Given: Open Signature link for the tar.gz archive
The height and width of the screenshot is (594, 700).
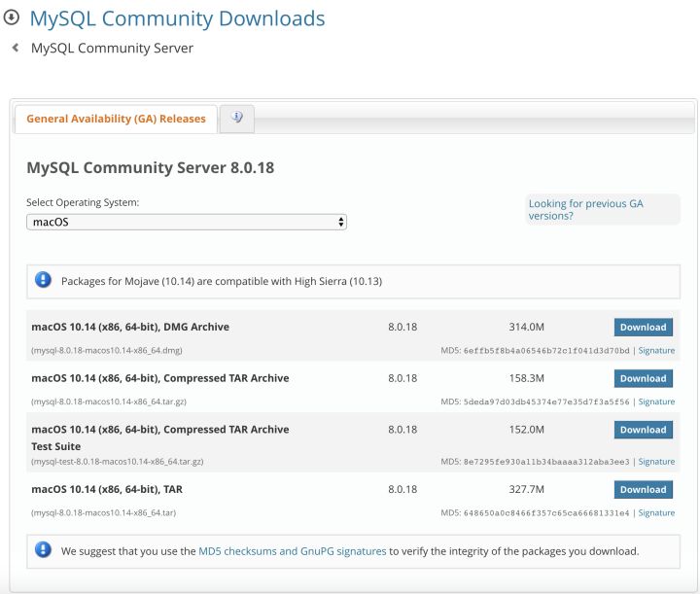Looking at the screenshot, I should click(656, 402).
